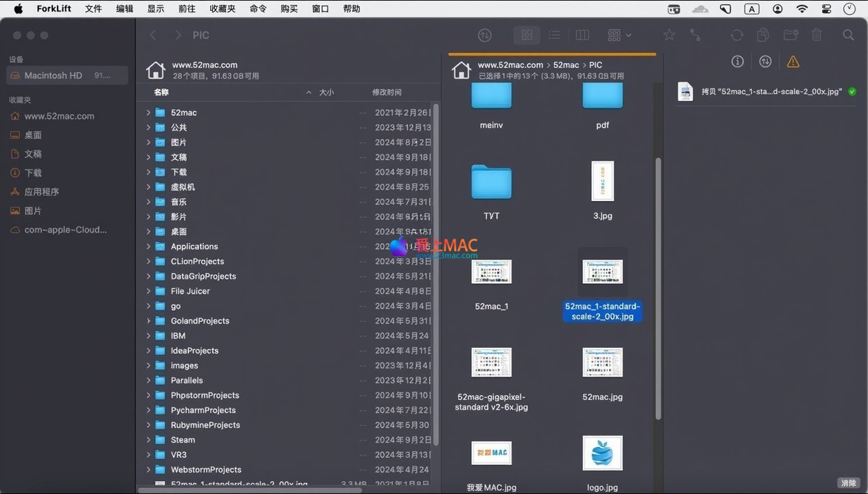
Task: Open the Search magnifier icon
Action: [x=848, y=35]
